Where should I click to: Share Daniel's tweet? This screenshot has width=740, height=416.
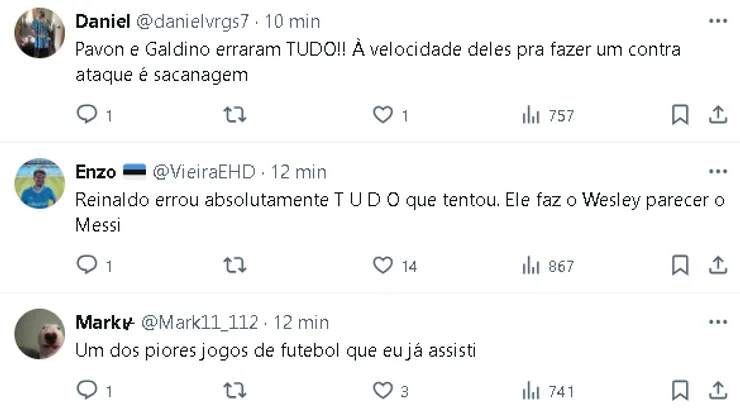tap(717, 115)
